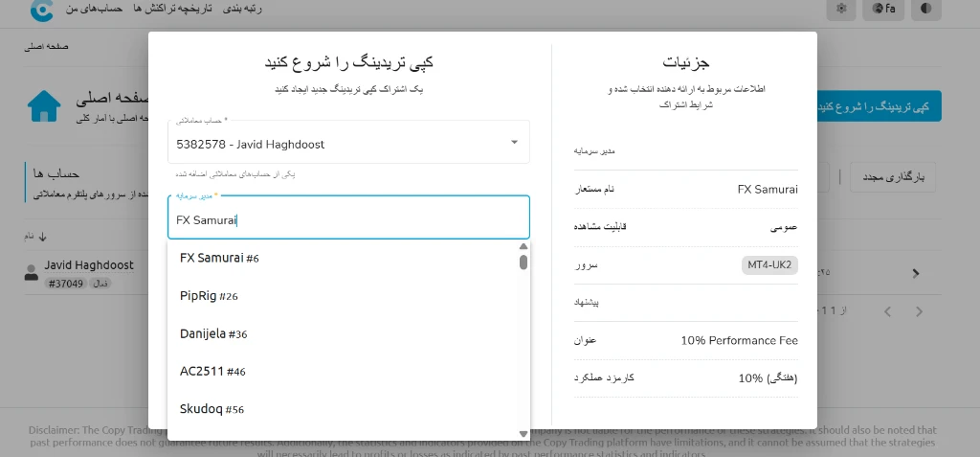Open the حساب‌های من menu item
The height and width of the screenshot is (457, 980).
click(94, 9)
